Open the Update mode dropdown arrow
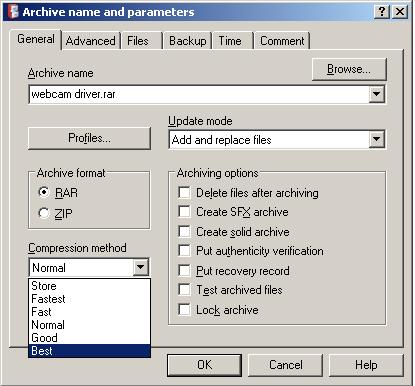The image size is (415, 386). tap(377, 139)
